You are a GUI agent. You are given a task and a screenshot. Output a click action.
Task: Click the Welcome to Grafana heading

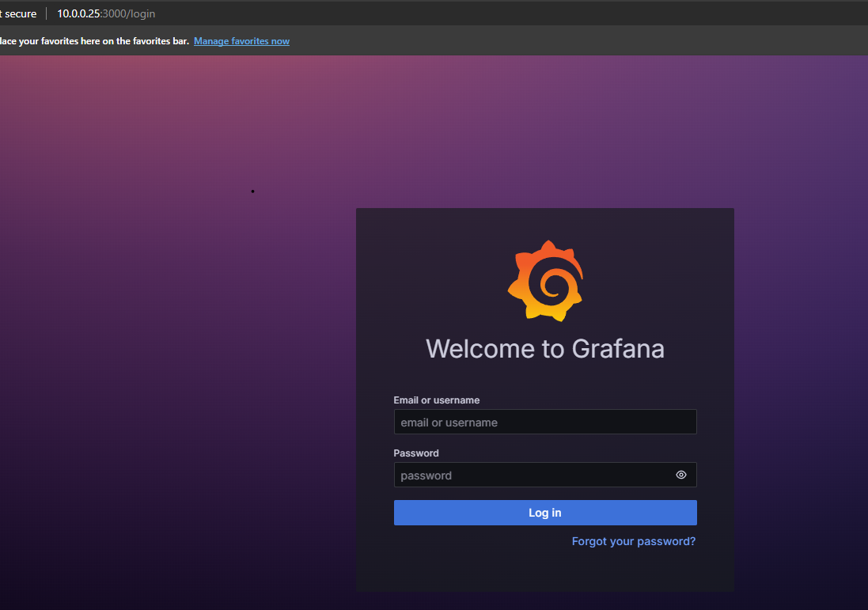(544, 349)
